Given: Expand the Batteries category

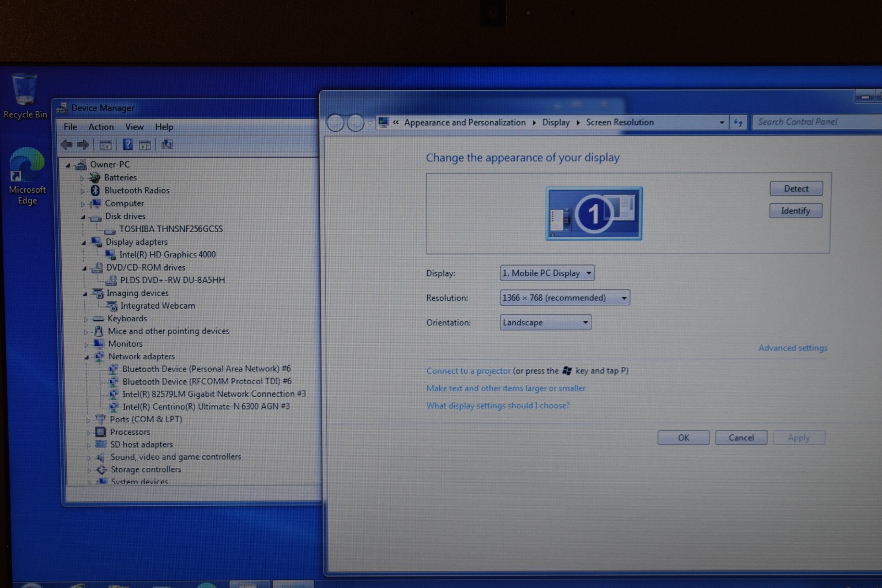Looking at the screenshot, I should [x=82, y=178].
